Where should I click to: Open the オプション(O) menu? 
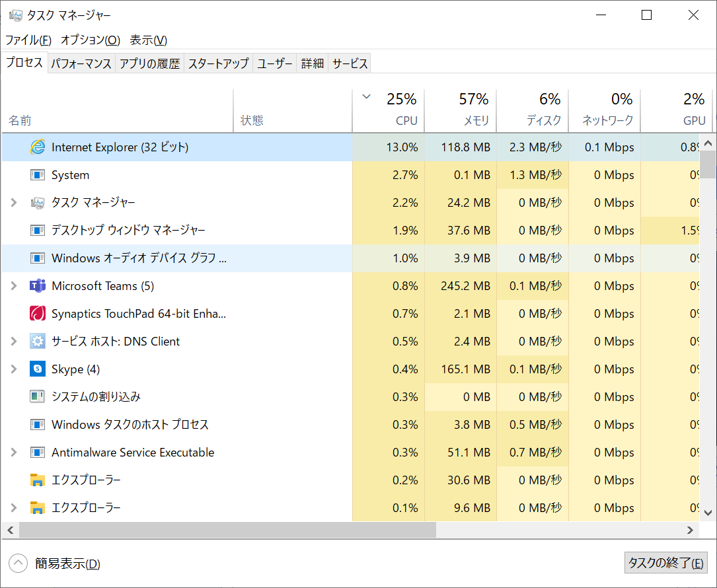coord(91,40)
